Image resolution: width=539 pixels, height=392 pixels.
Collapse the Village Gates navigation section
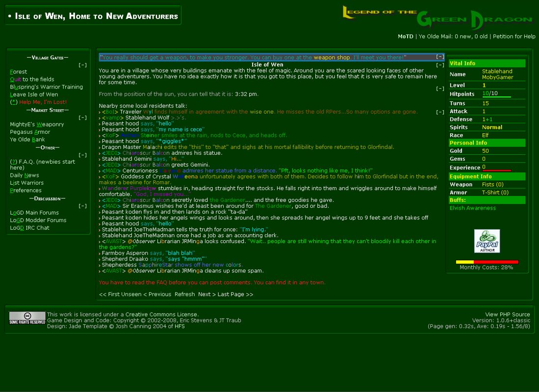point(83,65)
